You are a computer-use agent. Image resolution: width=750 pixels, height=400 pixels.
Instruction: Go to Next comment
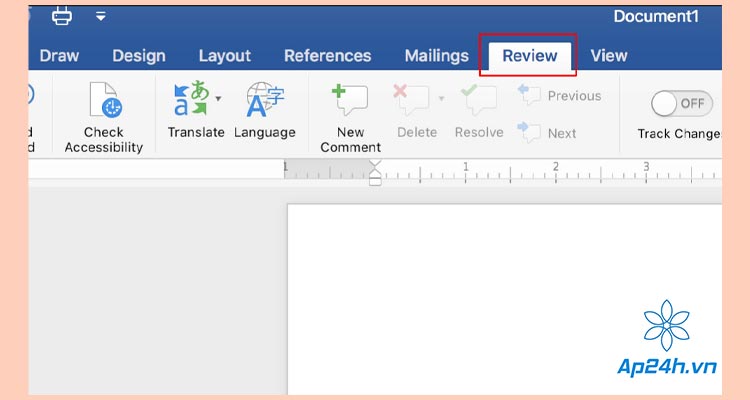click(x=547, y=133)
